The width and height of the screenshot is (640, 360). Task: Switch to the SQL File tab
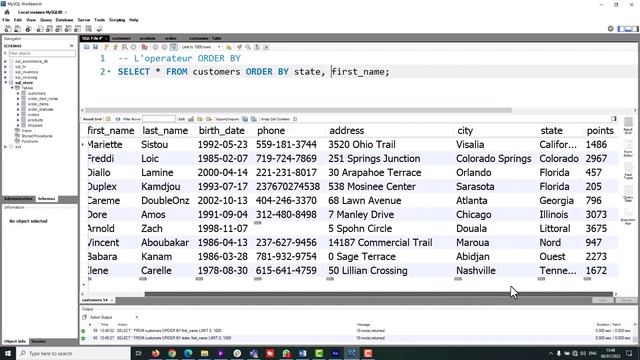click(92, 38)
